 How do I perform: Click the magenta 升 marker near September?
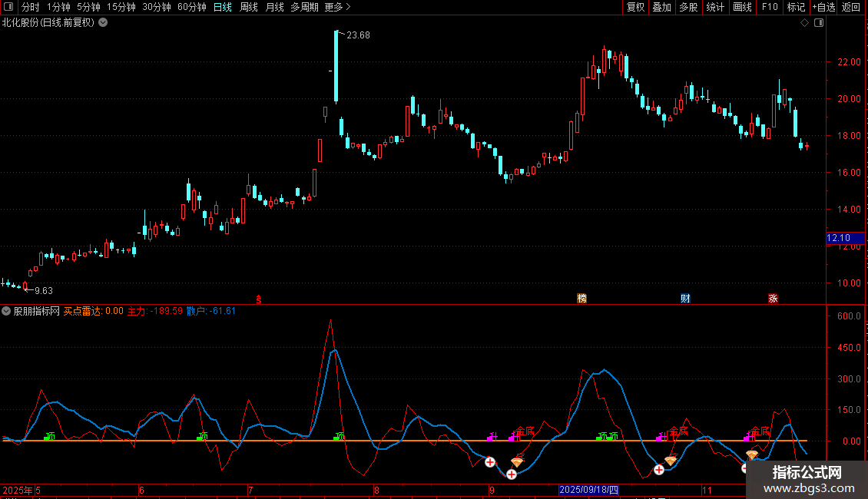(x=492, y=437)
